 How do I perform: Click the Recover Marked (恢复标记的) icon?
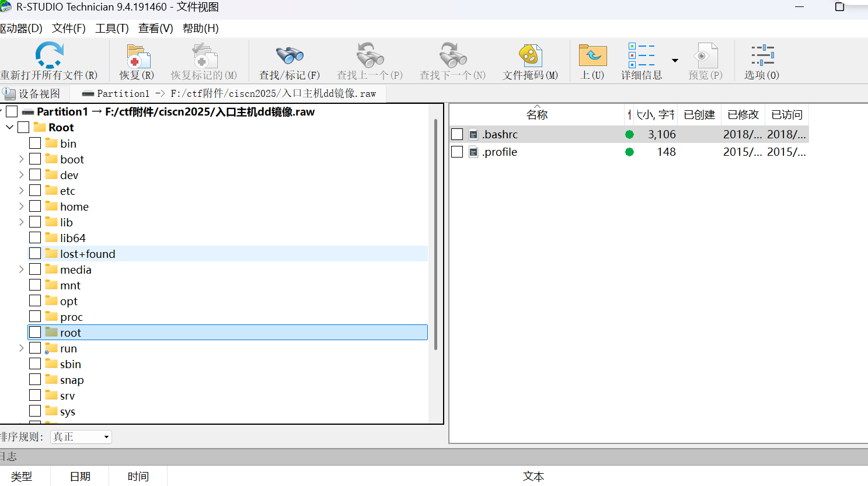coord(204,57)
